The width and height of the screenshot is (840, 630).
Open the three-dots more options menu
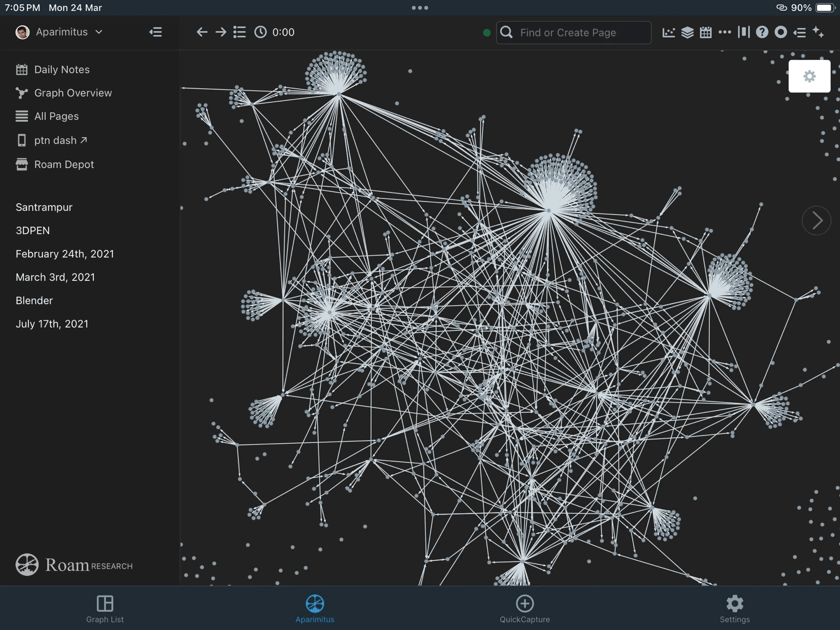point(725,32)
